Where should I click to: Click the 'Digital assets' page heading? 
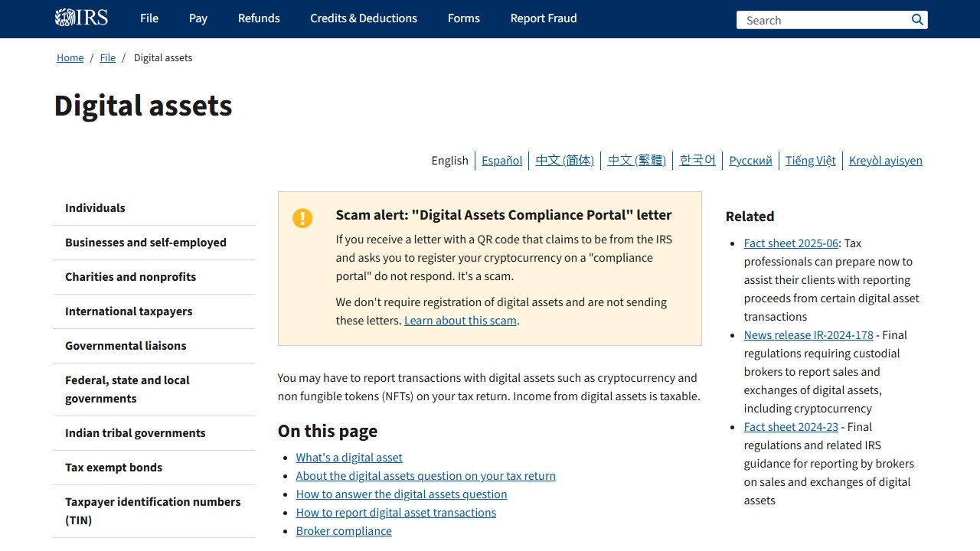tap(143, 106)
